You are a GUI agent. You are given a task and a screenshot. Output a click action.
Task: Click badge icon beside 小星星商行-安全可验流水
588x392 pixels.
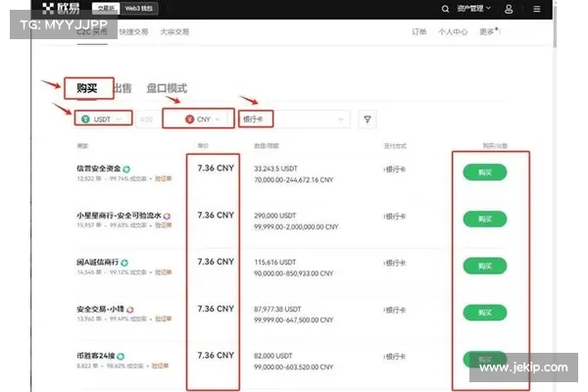168,215
